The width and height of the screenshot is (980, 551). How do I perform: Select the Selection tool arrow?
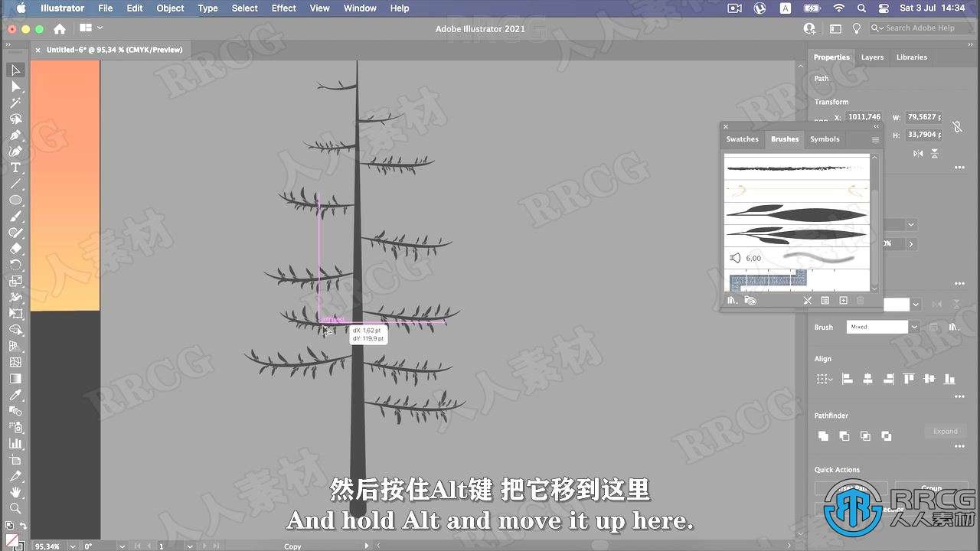(x=15, y=70)
